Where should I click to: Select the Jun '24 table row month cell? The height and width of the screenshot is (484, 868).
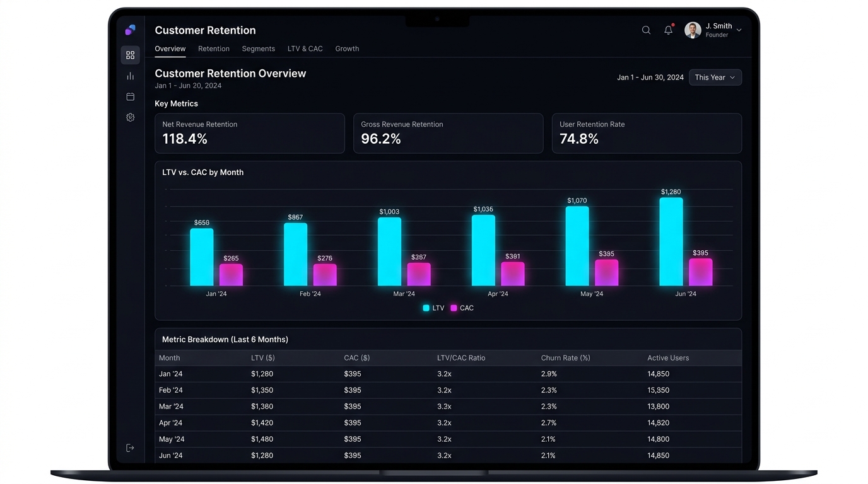pos(170,456)
